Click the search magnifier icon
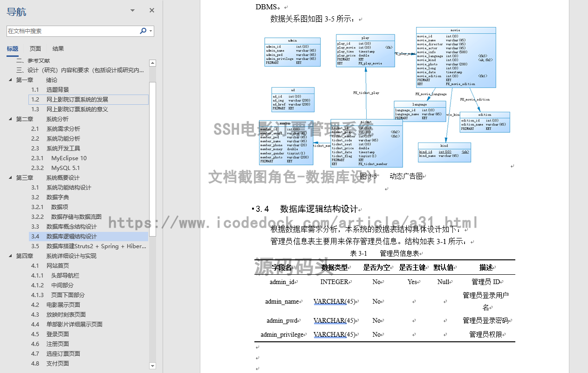 143,30
